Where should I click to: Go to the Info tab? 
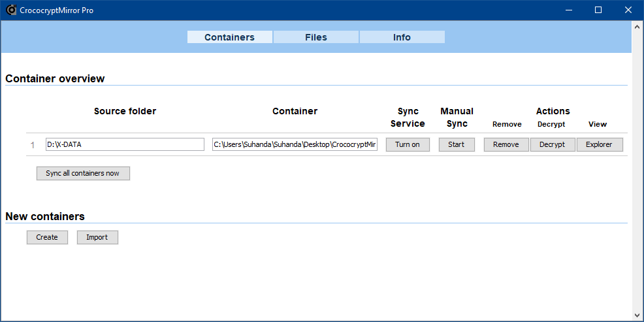pos(402,37)
